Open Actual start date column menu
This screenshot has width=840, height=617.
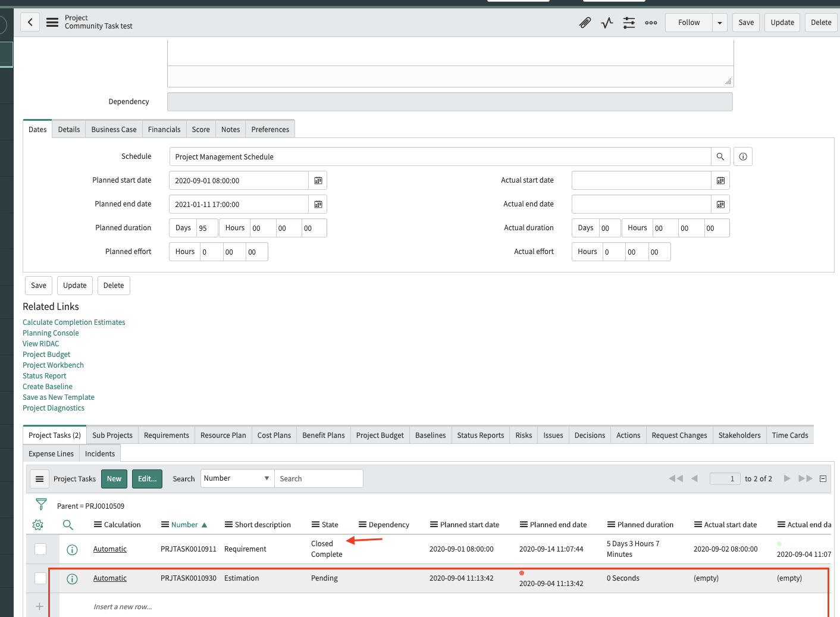pyautogui.click(x=698, y=525)
